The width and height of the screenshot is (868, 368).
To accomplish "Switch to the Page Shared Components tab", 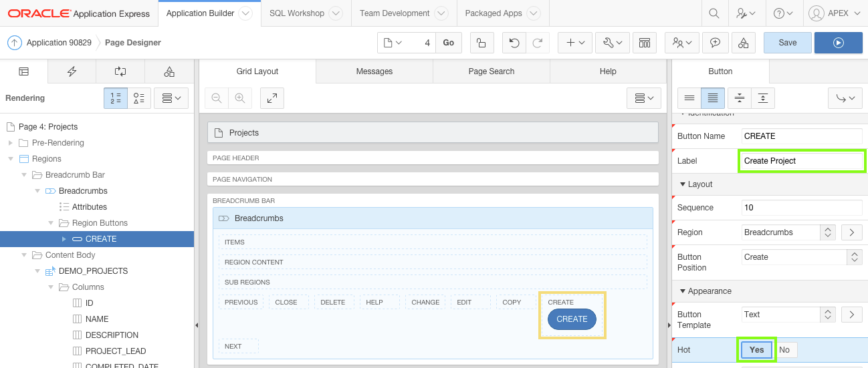I will click(169, 71).
